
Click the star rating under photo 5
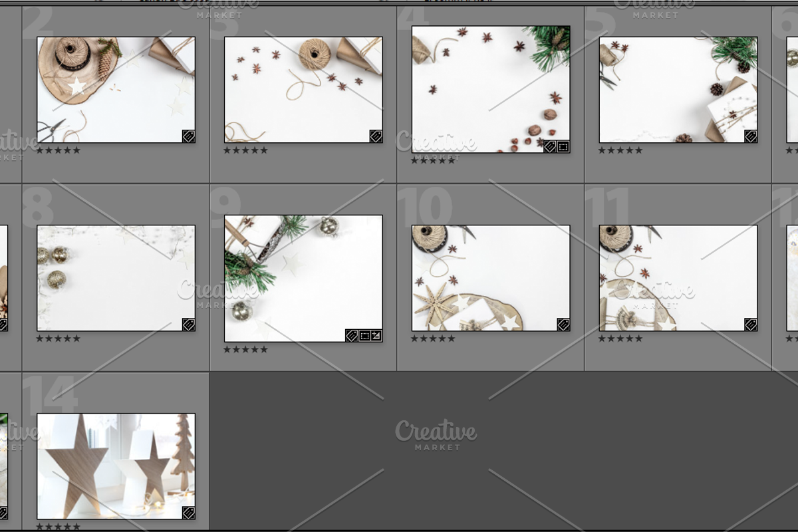click(x=620, y=150)
